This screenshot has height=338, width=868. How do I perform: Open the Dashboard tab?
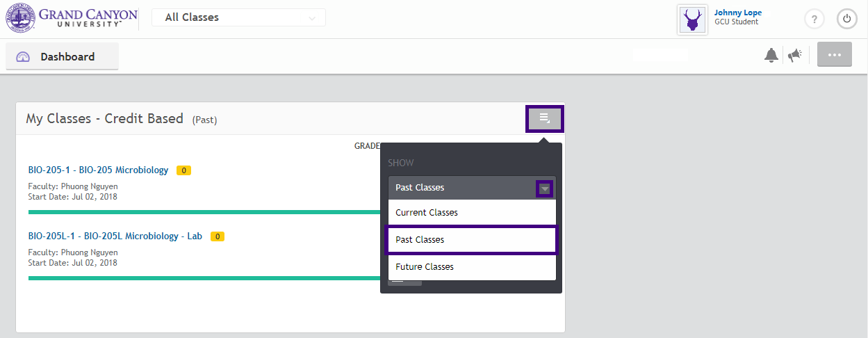[x=62, y=56]
